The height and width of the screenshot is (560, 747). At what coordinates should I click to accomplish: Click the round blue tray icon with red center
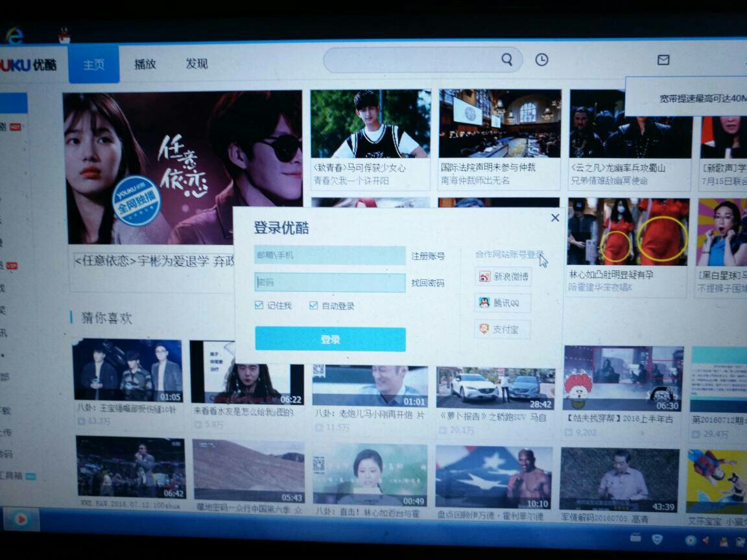[691, 540]
